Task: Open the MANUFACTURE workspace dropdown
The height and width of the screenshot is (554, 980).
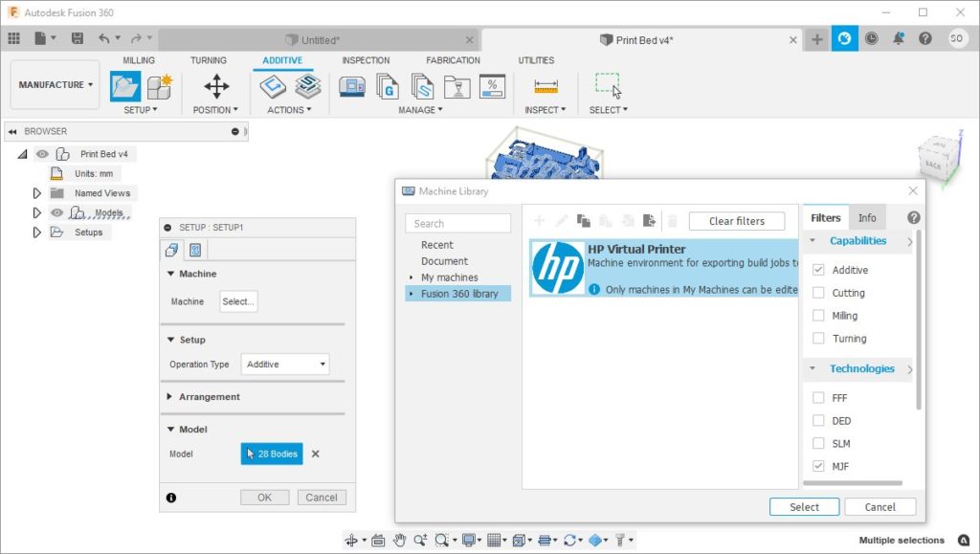Action: pos(56,85)
